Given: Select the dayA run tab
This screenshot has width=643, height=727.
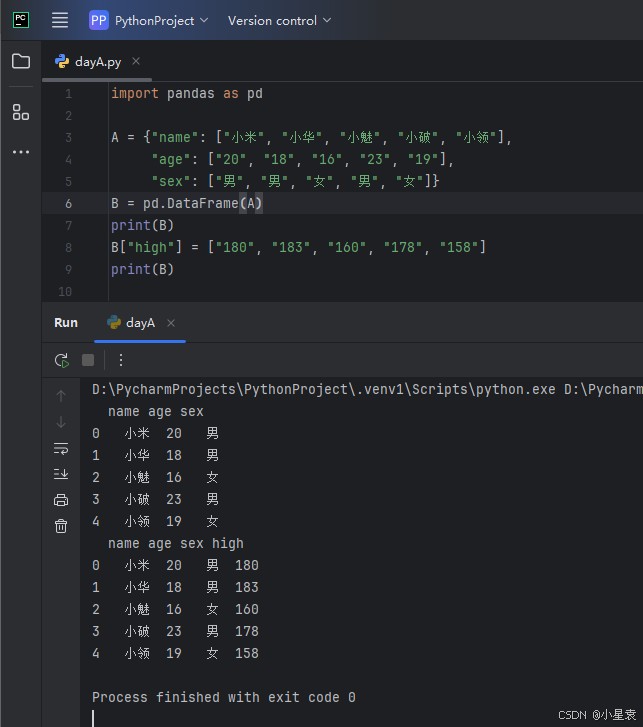Looking at the screenshot, I should click(139, 323).
